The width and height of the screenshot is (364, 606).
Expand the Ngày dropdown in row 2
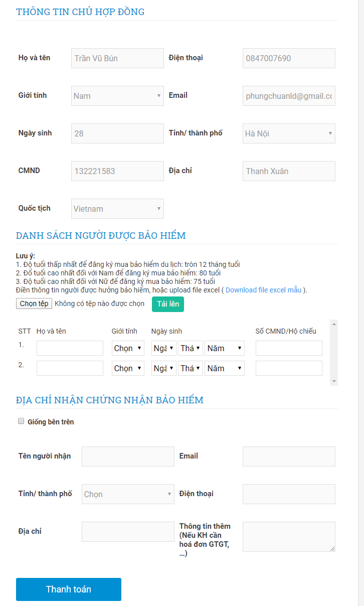point(163,368)
